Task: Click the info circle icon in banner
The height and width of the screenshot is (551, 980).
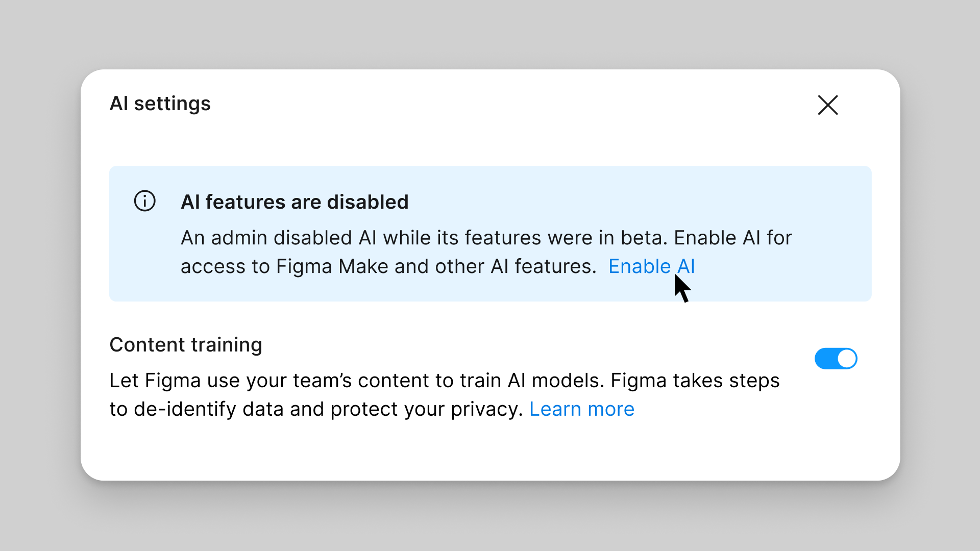Action: tap(145, 201)
